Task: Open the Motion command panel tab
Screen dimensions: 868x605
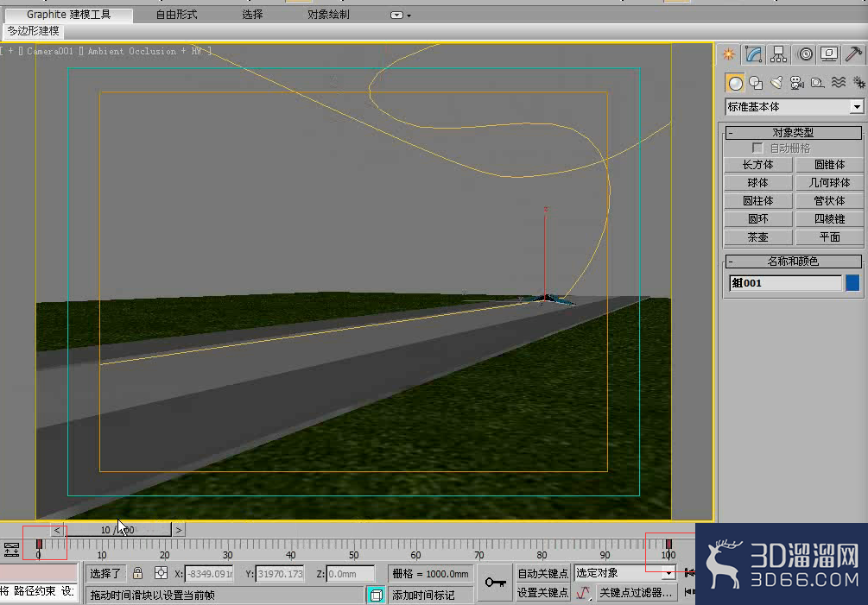Action: (x=806, y=54)
